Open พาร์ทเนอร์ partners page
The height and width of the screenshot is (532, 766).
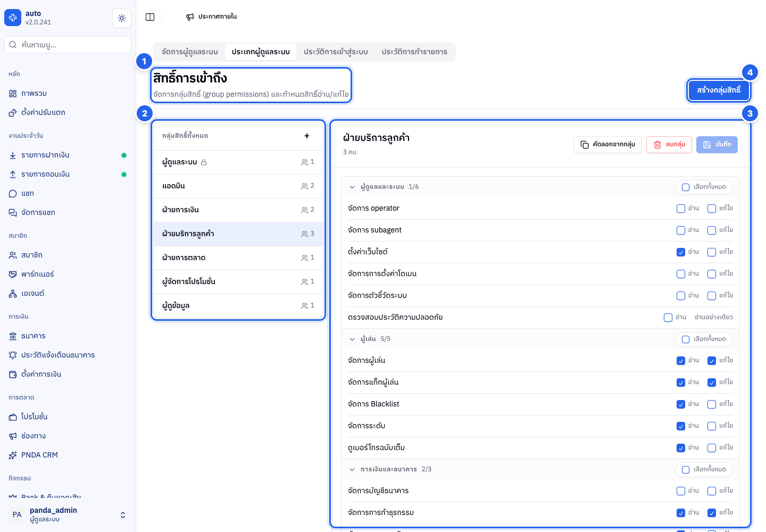click(x=68, y=274)
